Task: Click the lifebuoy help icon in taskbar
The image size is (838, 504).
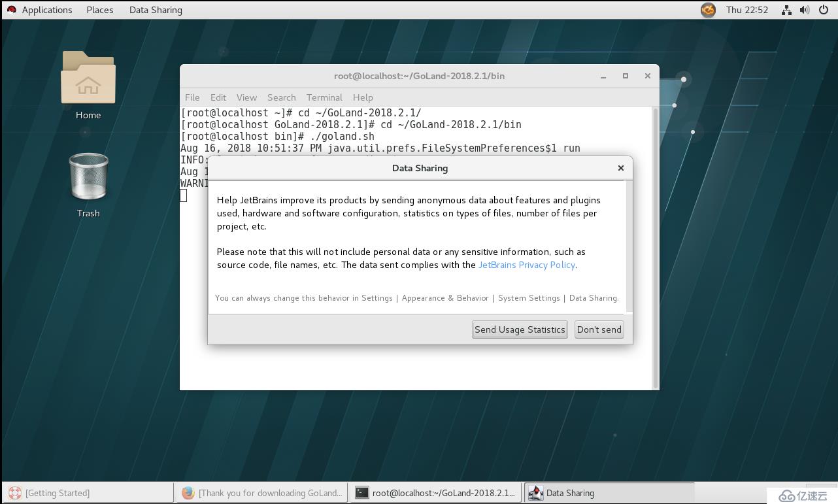Action: coord(14,493)
